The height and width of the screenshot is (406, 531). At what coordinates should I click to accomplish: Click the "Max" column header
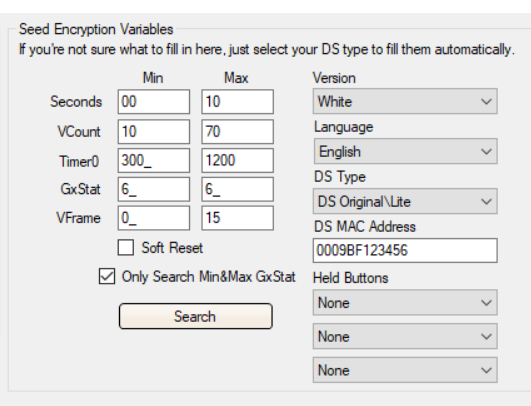[x=236, y=78]
